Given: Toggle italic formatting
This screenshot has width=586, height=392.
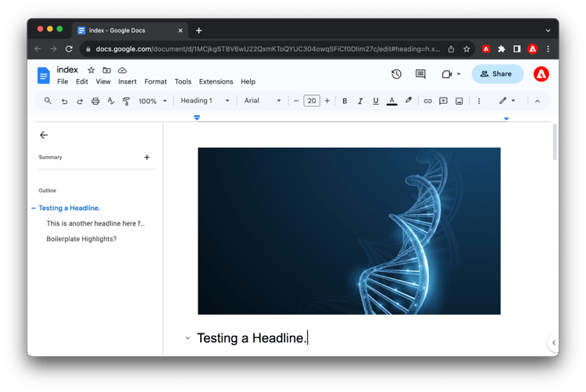Looking at the screenshot, I should (x=360, y=101).
